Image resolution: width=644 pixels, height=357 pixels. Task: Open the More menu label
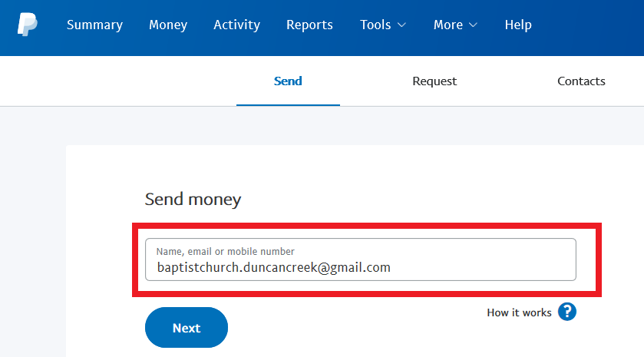448,25
